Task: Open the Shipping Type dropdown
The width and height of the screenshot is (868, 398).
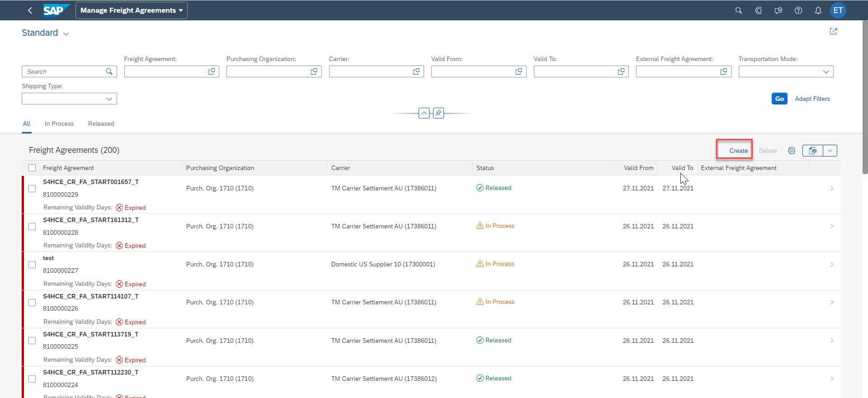Action: coord(109,99)
